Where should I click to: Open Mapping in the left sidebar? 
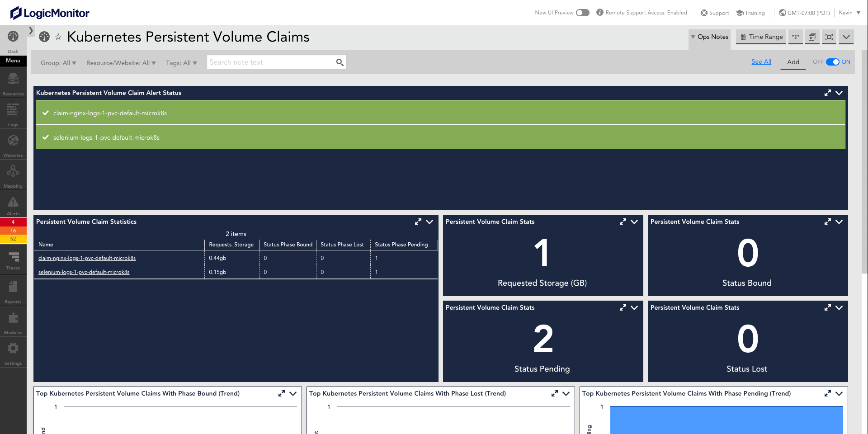click(13, 175)
